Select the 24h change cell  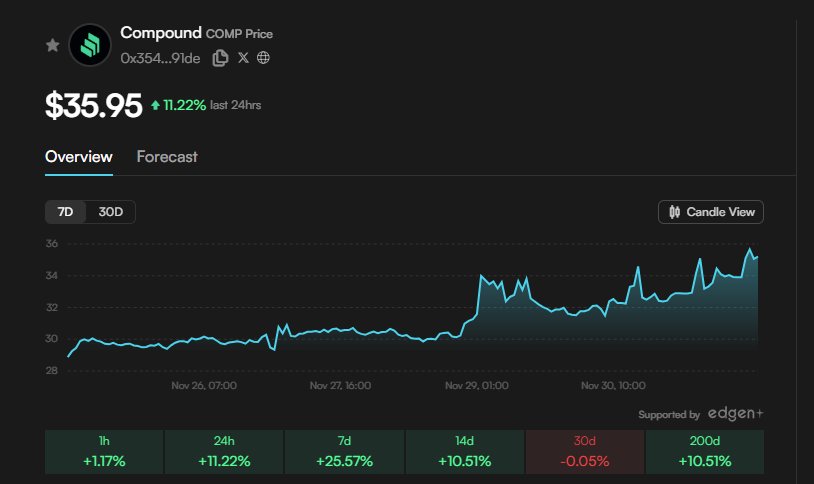coord(224,452)
